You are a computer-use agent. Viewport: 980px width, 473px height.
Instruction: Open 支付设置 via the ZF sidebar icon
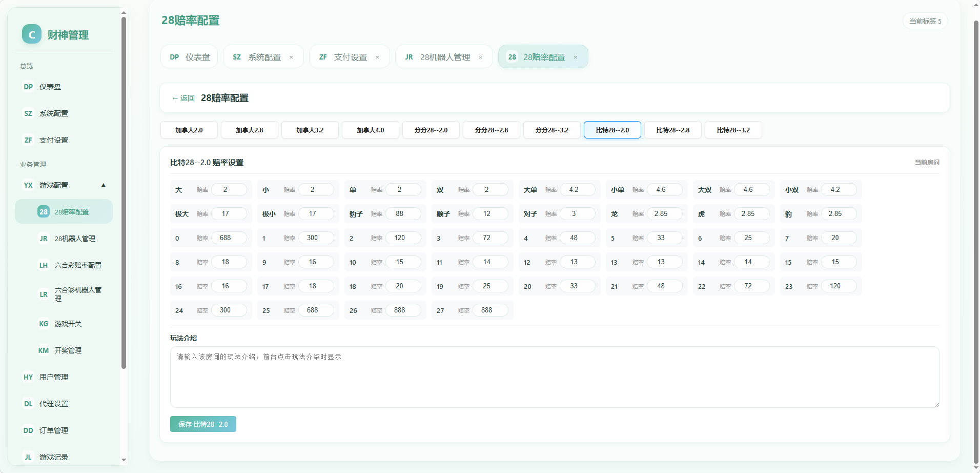pos(28,140)
